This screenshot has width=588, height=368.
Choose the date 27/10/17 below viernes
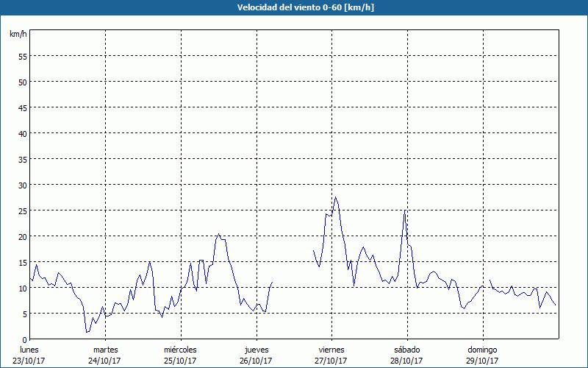[x=331, y=361]
